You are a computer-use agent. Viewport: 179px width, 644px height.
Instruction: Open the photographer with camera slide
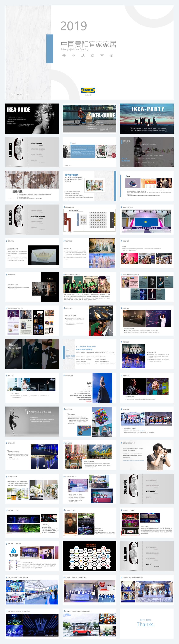[x=146, y=455]
